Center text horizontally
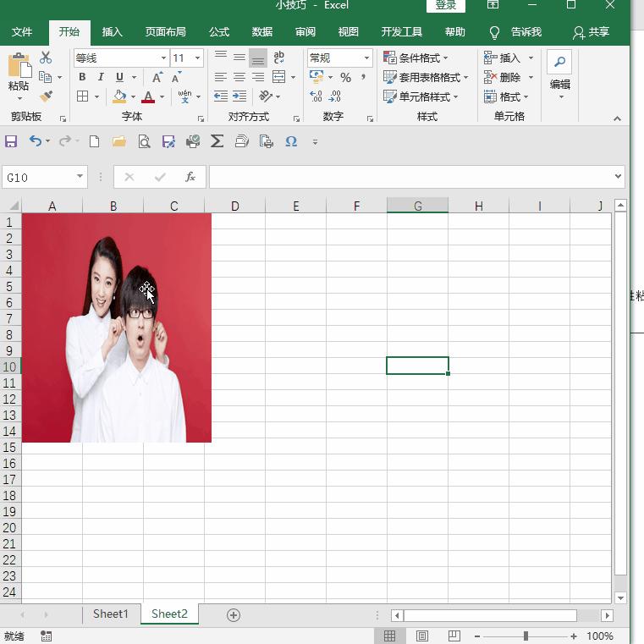Viewport: 644px width, 644px height. tap(239, 77)
